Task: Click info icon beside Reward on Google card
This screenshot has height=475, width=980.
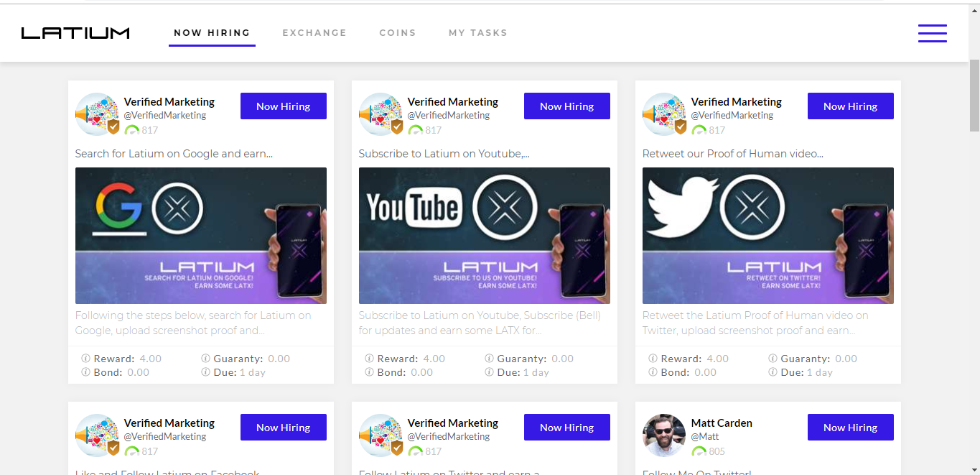Action: [85, 359]
